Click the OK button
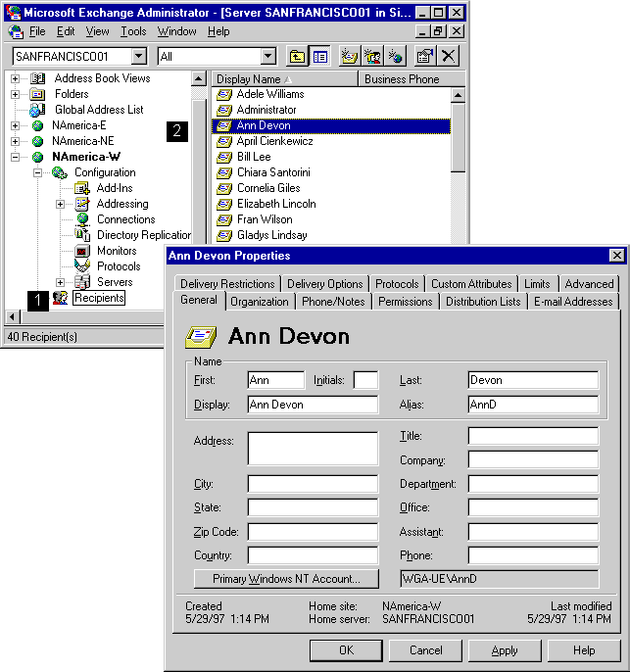Image resolution: width=630 pixels, height=672 pixels. 346,650
